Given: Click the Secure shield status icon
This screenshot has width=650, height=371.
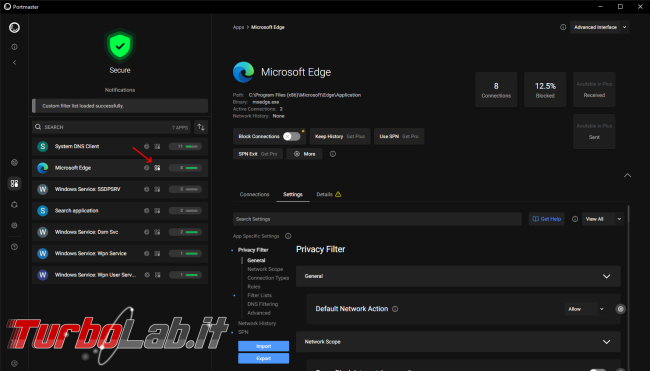Looking at the screenshot, I should tap(120, 45).
